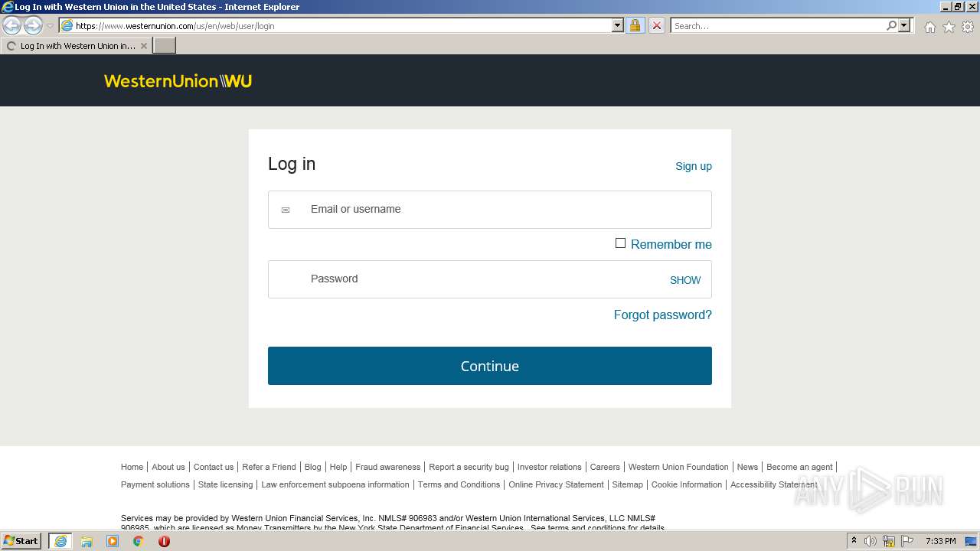Open the About us footer link
Image resolution: width=980 pixels, height=551 pixels.
pyautogui.click(x=168, y=467)
